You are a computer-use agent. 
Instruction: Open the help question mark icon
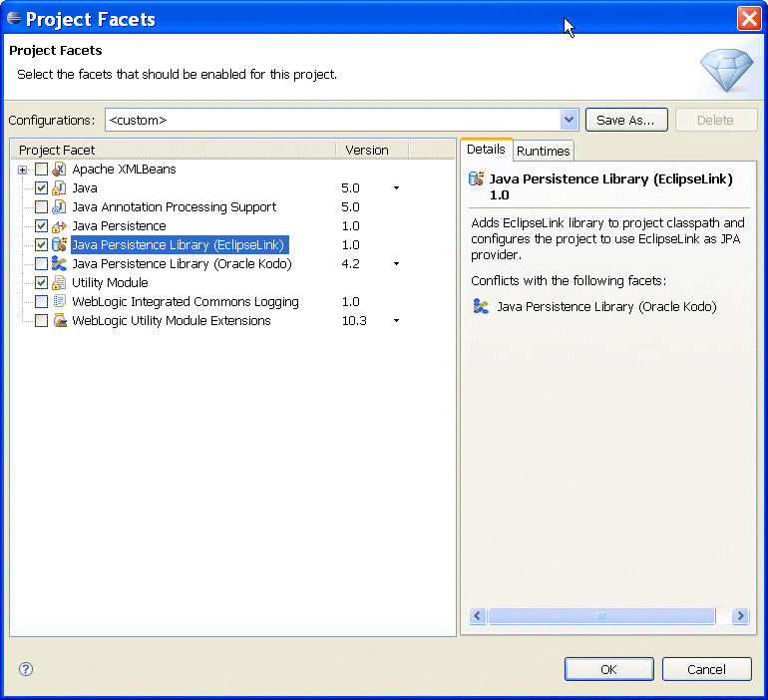26,669
